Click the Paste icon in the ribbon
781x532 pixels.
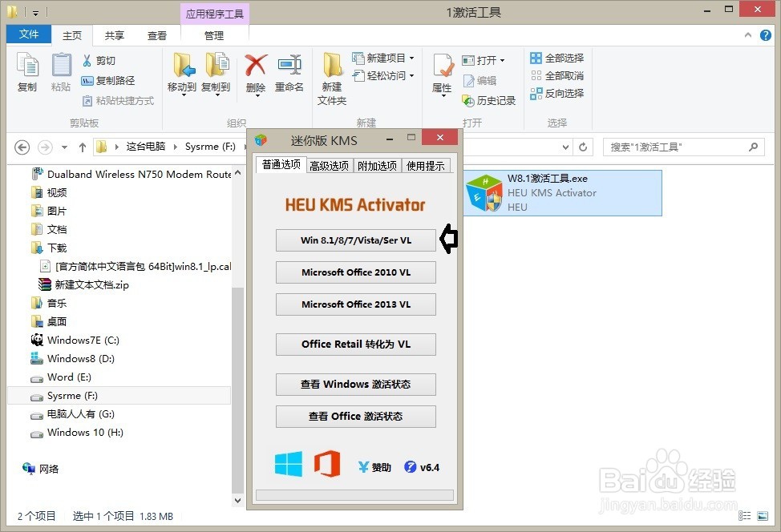coord(61,72)
